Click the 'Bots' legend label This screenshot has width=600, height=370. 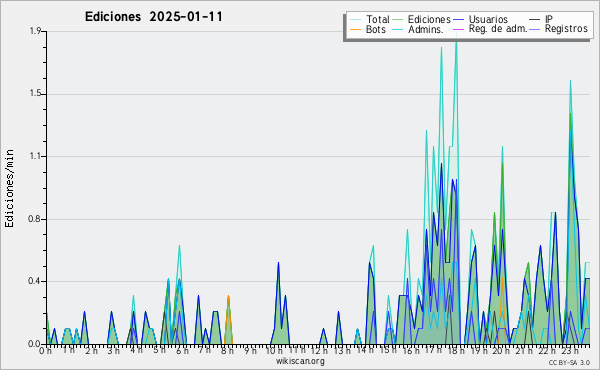375,29
